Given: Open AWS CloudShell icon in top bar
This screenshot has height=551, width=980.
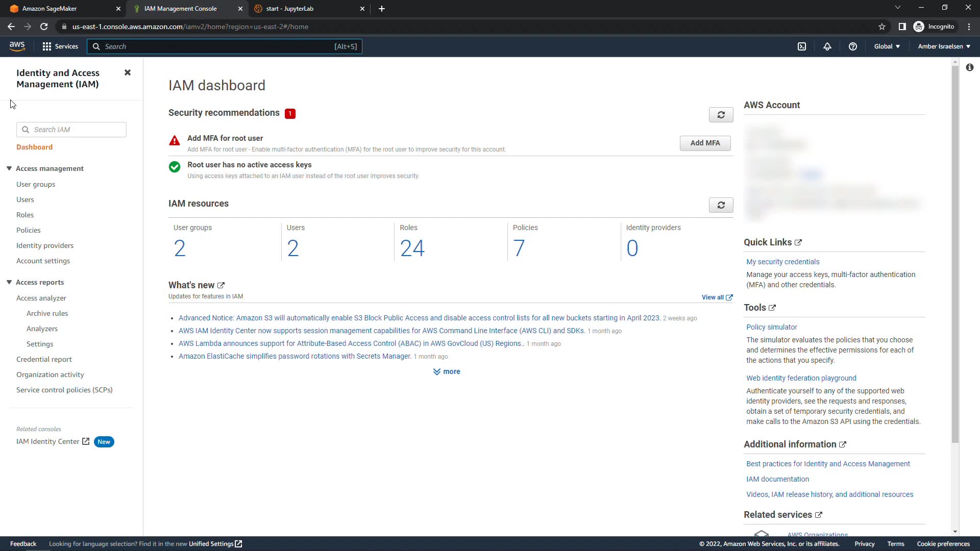Looking at the screenshot, I should click(802, 46).
